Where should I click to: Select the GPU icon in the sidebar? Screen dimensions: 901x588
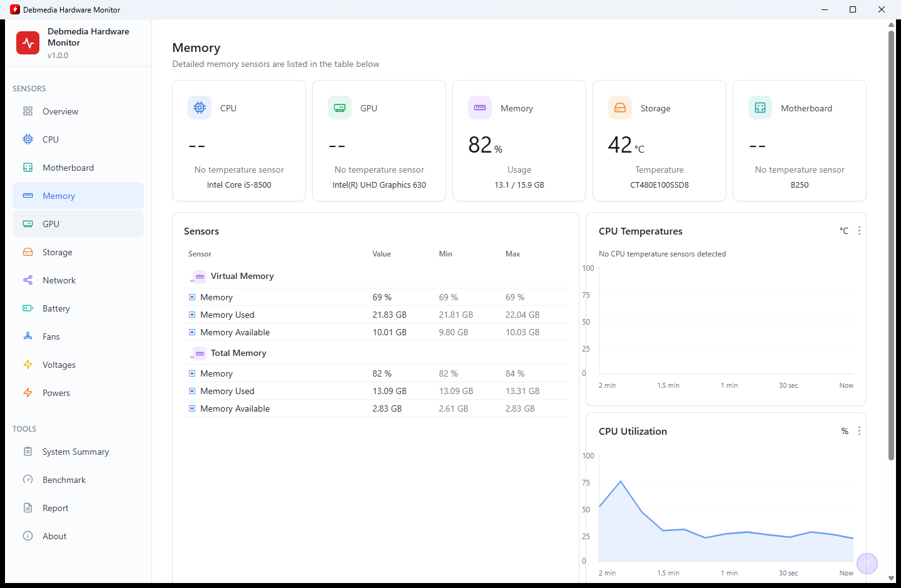click(x=28, y=224)
